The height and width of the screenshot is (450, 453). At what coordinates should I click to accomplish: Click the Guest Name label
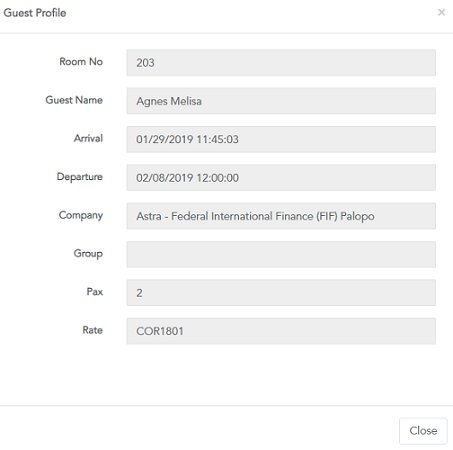coord(74,100)
